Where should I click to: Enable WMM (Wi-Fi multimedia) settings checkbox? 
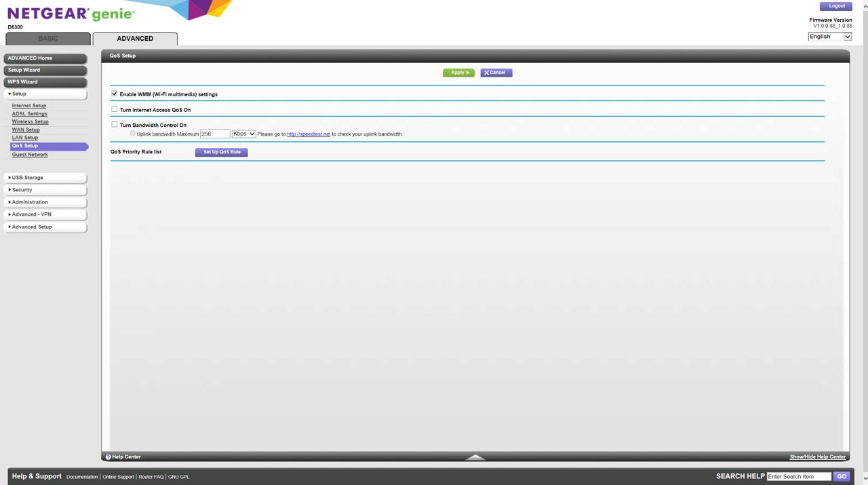115,94
